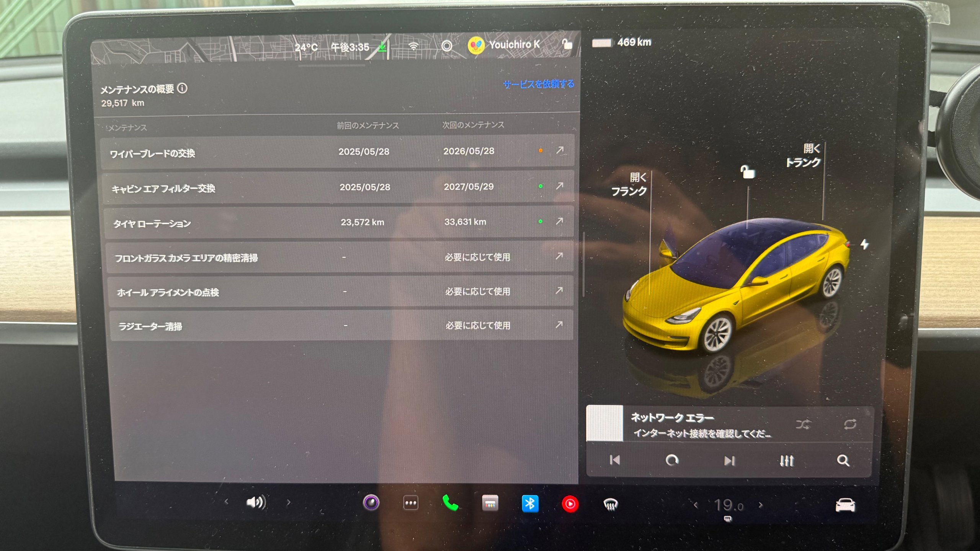Toggle repeat in media player
980x551 pixels.
point(849,424)
